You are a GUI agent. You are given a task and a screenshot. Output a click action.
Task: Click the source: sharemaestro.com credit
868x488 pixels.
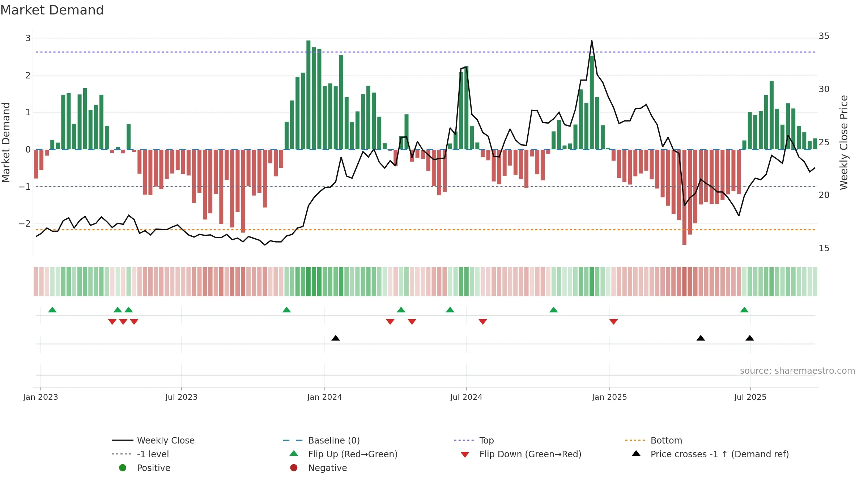pyautogui.click(x=797, y=371)
